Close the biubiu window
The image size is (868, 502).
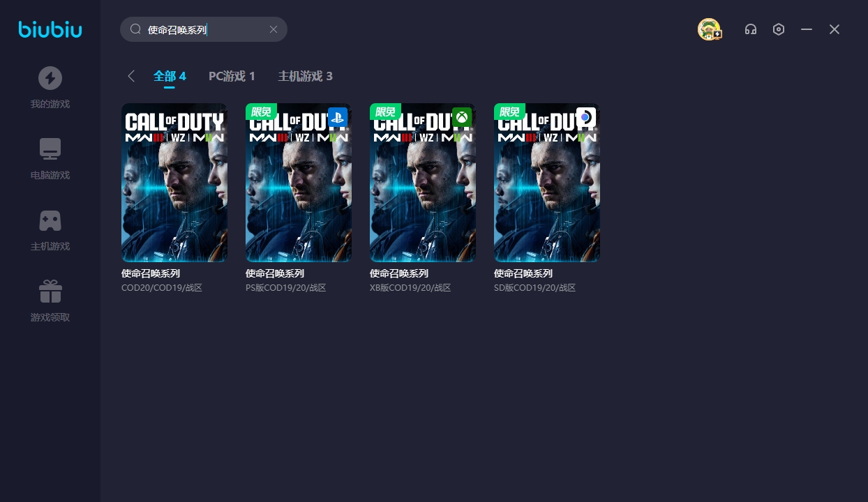point(835,29)
